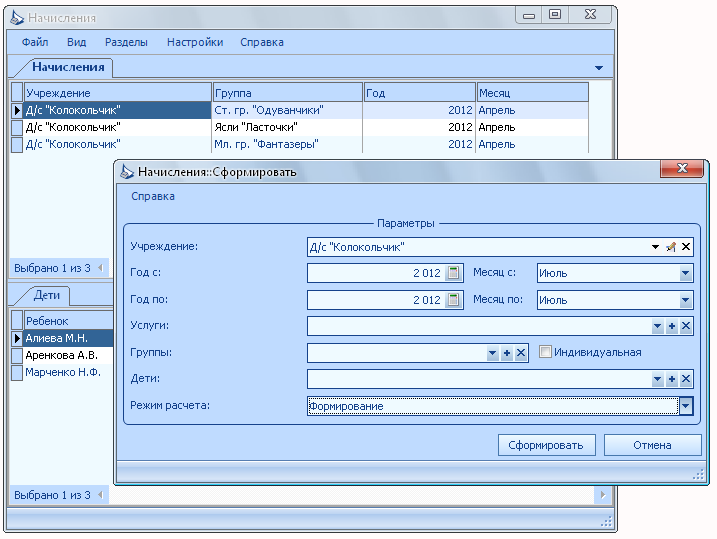The height and width of the screenshot is (539, 717).
Task: Open the tab list arrow in the Начисления panel
Action: click(x=599, y=68)
